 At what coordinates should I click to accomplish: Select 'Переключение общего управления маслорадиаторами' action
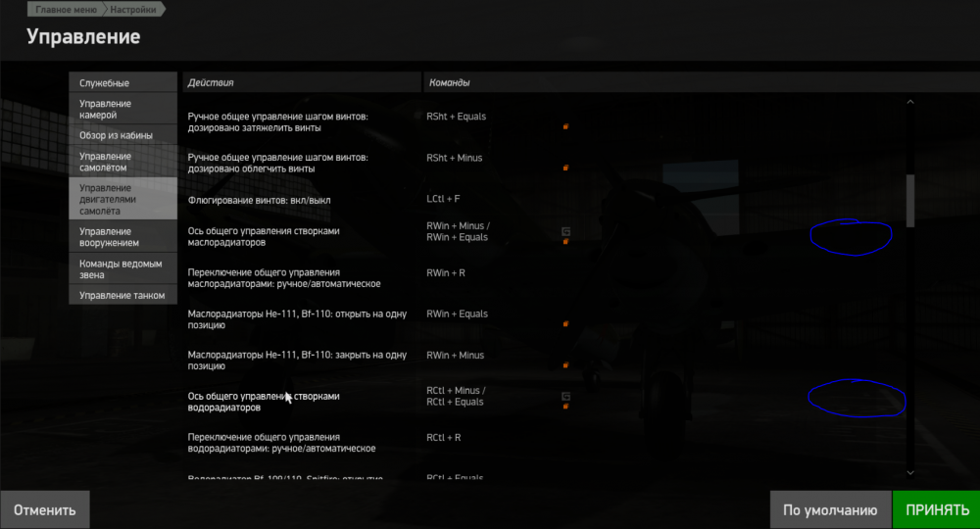pos(284,278)
